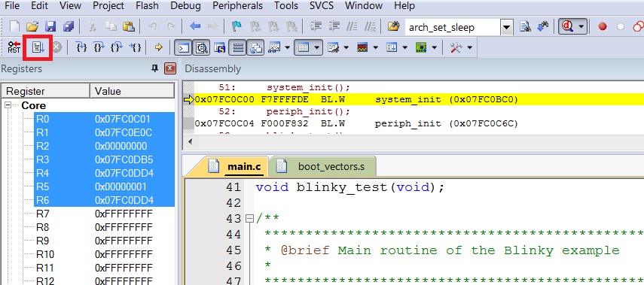Click the Run to Cursor Line icon

click(x=135, y=48)
